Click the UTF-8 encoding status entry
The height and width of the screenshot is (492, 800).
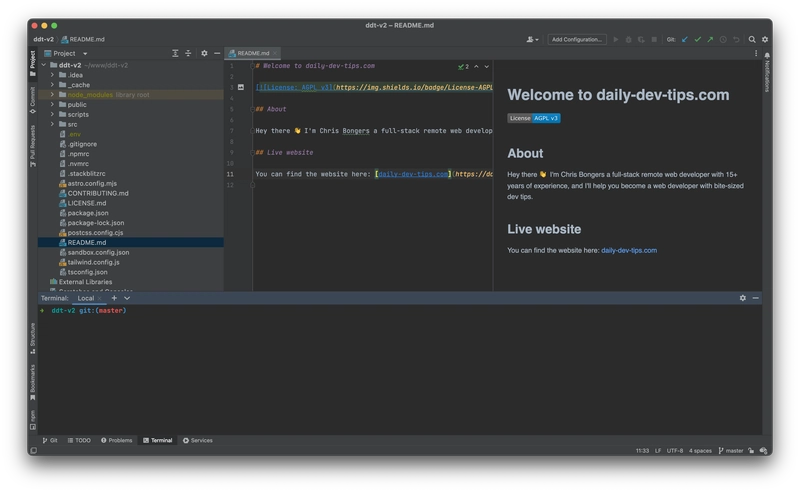pos(674,451)
